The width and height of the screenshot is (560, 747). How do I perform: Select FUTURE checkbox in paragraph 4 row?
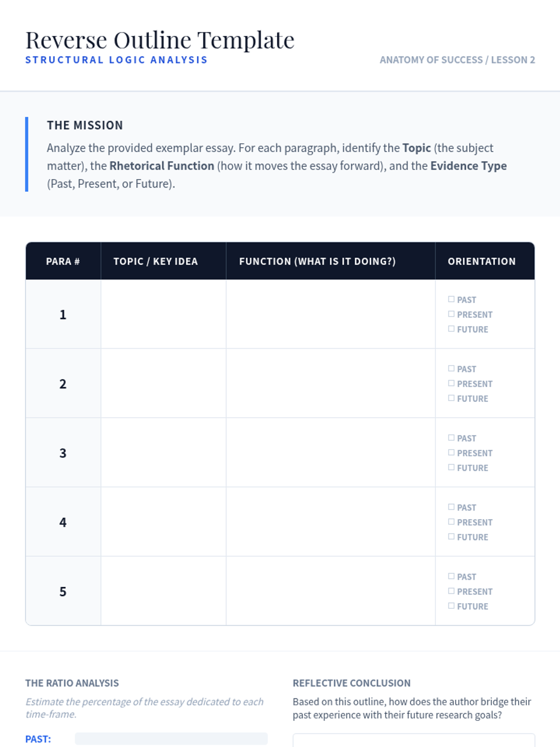tap(451, 537)
